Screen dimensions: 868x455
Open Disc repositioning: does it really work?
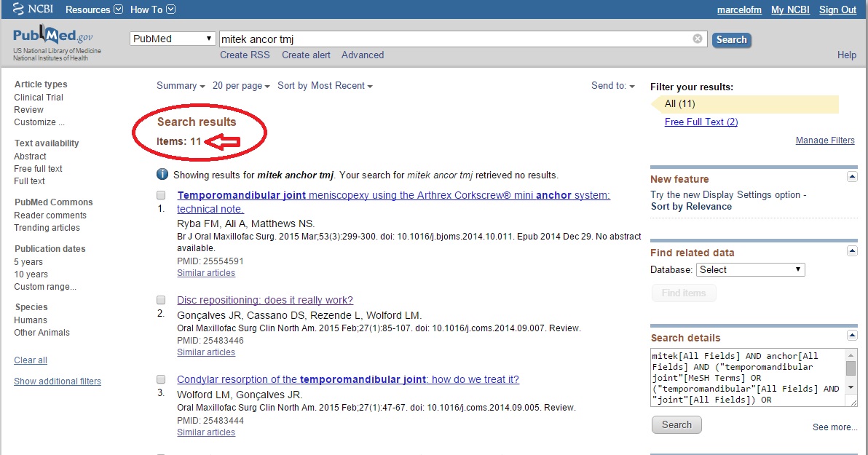[x=265, y=300]
